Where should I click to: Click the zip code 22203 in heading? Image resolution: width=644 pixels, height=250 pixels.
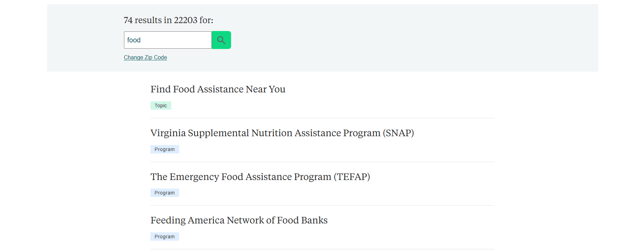tap(186, 20)
